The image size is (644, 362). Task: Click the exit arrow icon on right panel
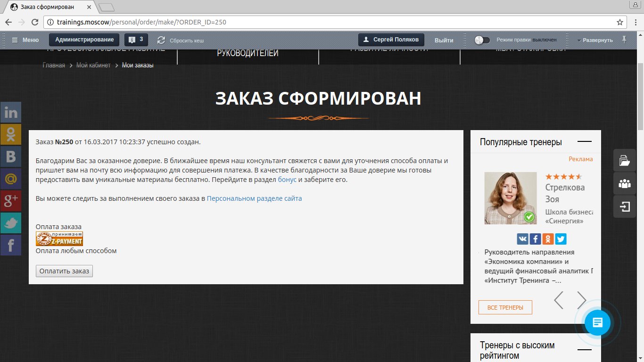pyautogui.click(x=625, y=207)
